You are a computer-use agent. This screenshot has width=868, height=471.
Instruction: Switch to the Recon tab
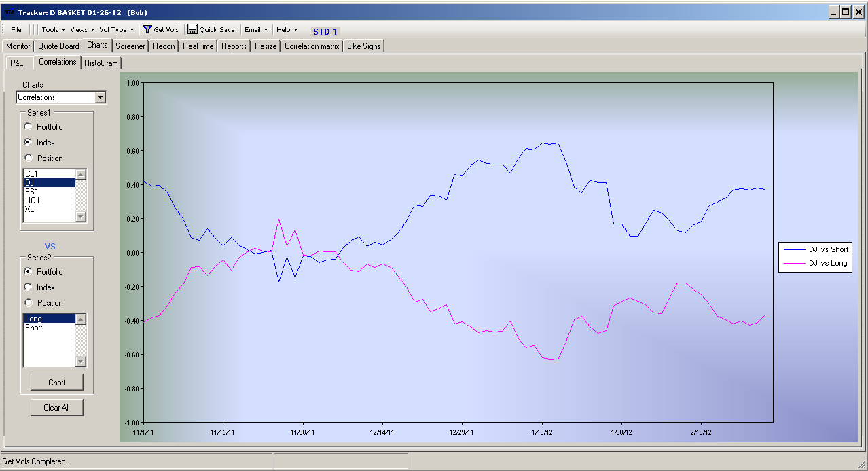[164, 46]
